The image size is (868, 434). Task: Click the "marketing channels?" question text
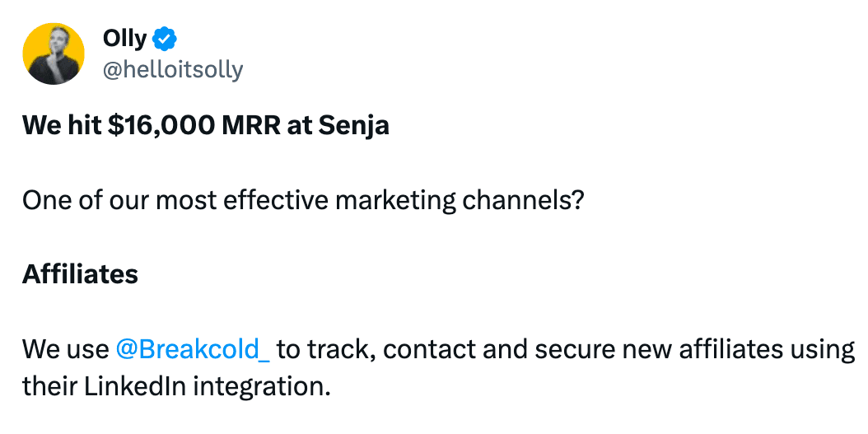click(x=465, y=200)
